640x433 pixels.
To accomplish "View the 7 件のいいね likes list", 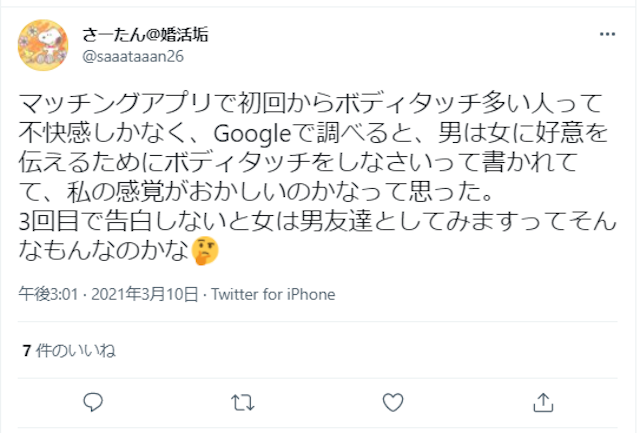I will [x=69, y=350].
